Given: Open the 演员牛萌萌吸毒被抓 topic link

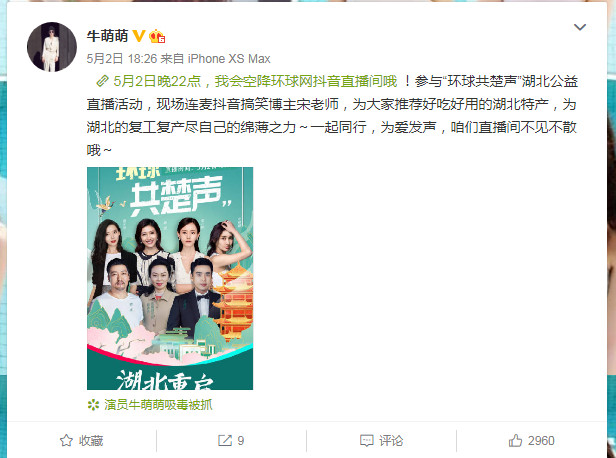Looking at the screenshot, I should coord(158,405).
